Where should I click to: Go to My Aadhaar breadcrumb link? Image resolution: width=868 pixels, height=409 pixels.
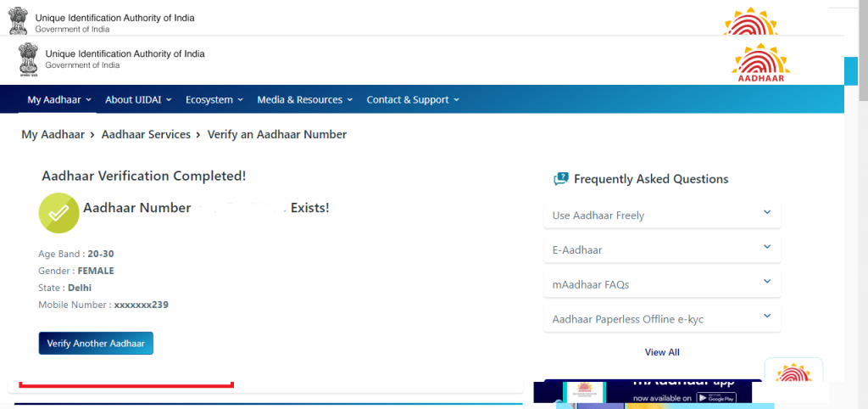click(x=53, y=135)
